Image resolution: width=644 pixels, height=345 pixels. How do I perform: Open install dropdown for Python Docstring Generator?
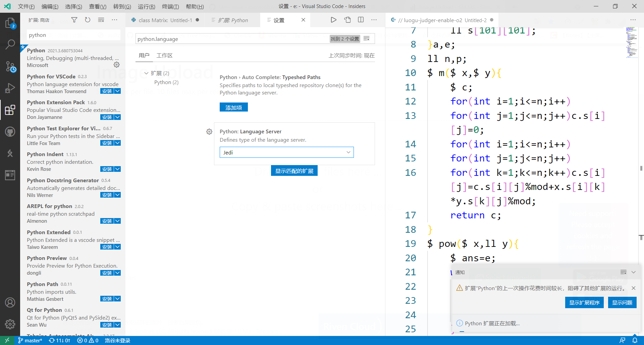[x=117, y=195]
